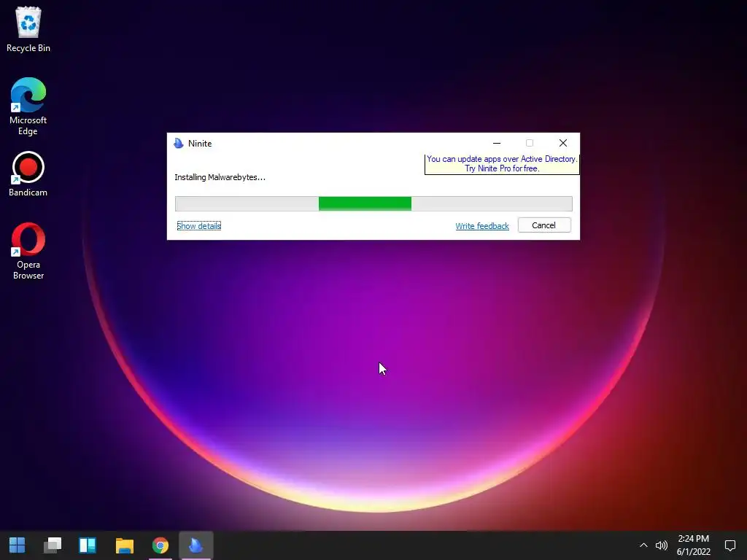
Task: Open the Recycle Bin desktop icon
Action: click(x=28, y=29)
